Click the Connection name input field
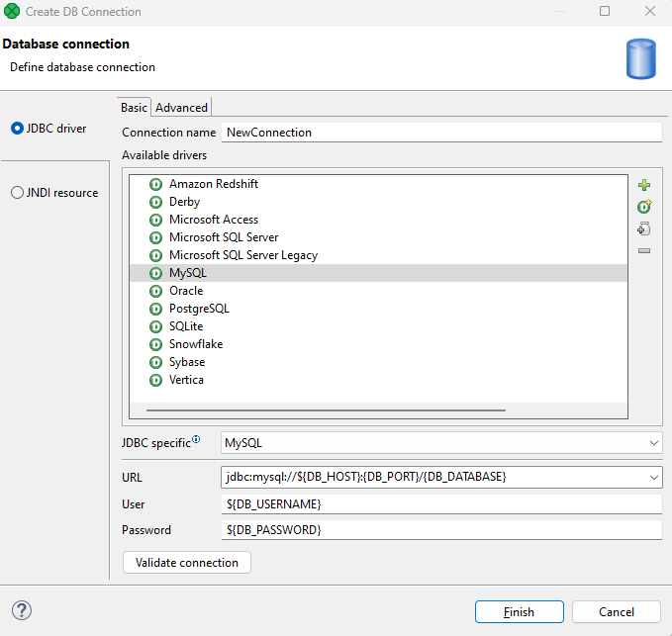Image resolution: width=672 pixels, height=636 pixels. (441, 133)
